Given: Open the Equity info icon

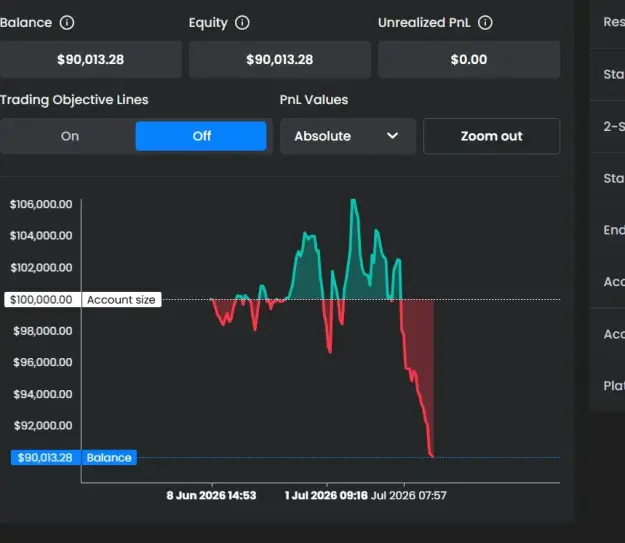Looking at the screenshot, I should pyautogui.click(x=242, y=23).
